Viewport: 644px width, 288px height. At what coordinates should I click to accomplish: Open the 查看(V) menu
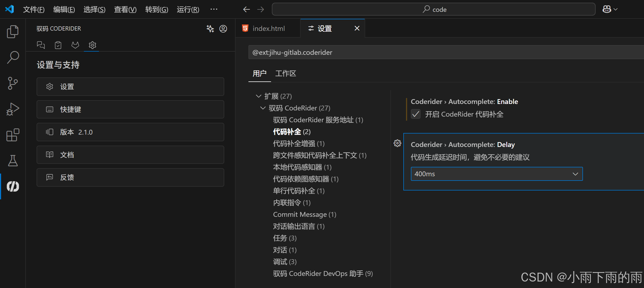point(125,10)
